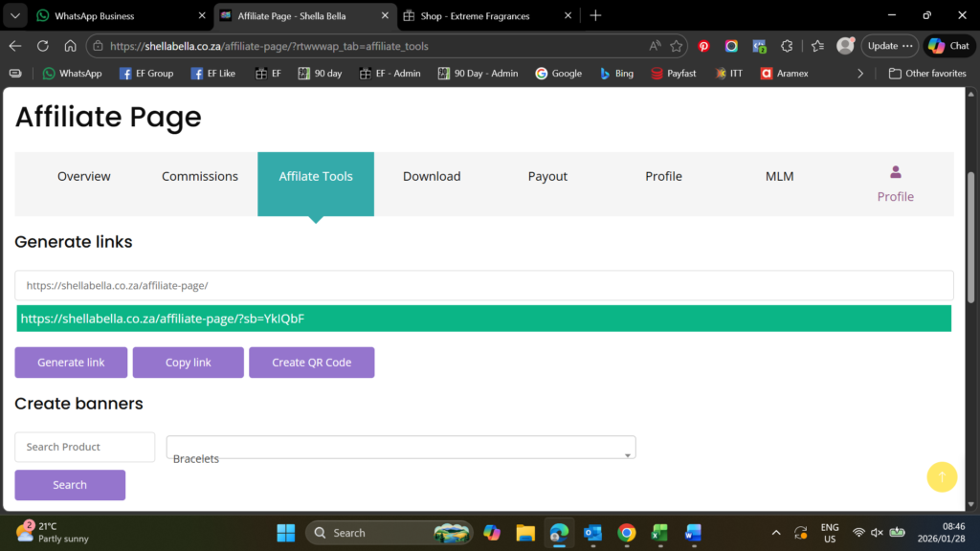This screenshot has width=980, height=551.
Task: Switch to the Commissions tab
Action: tap(199, 176)
